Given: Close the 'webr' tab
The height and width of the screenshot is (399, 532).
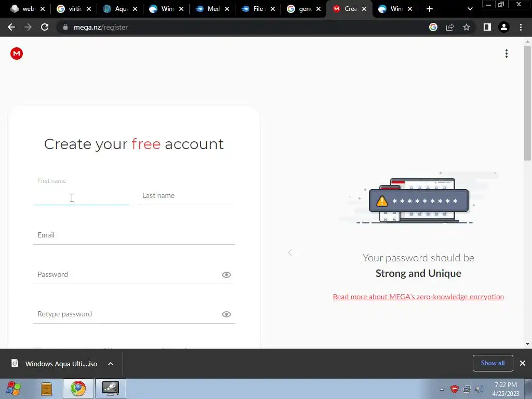Looking at the screenshot, I should (x=43, y=9).
